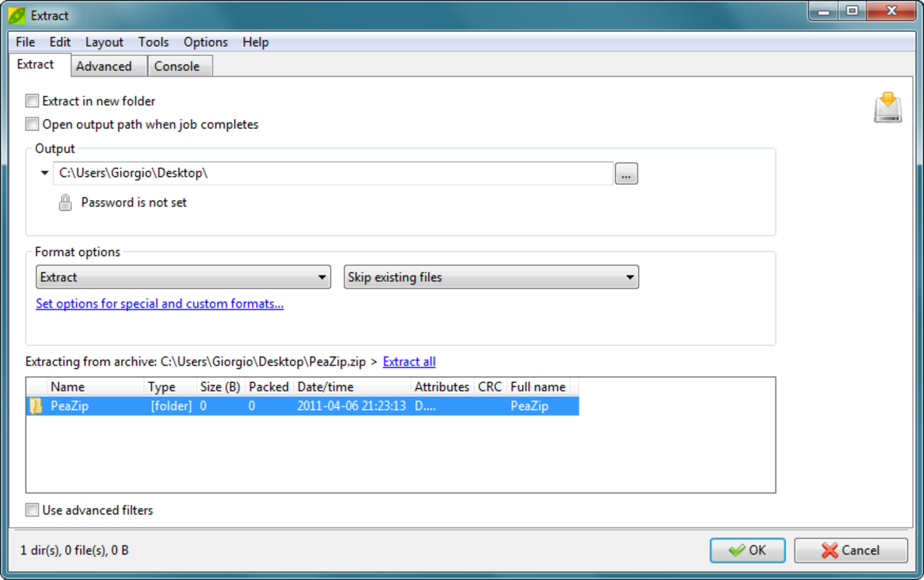The width and height of the screenshot is (924, 580).
Task: Select the PeaZip folder row in the archive list
Action: [218, 406]
